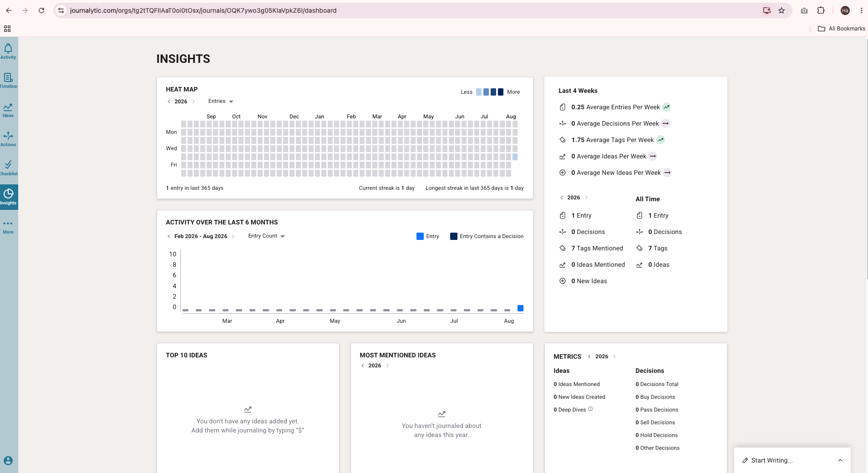Open the Entries dropdown in Heat Map
This screenshot has width=868, height=473.
pyautogui.click(x=221, y=101)
